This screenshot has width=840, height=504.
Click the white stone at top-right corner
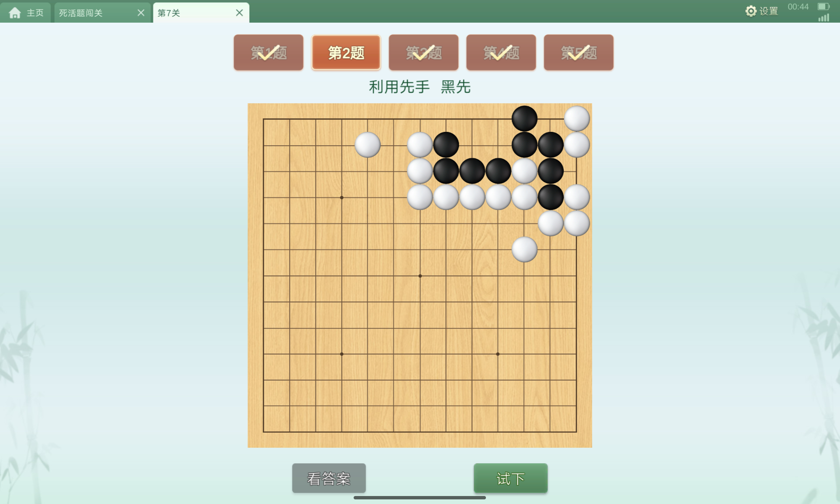tap(577, 119)
